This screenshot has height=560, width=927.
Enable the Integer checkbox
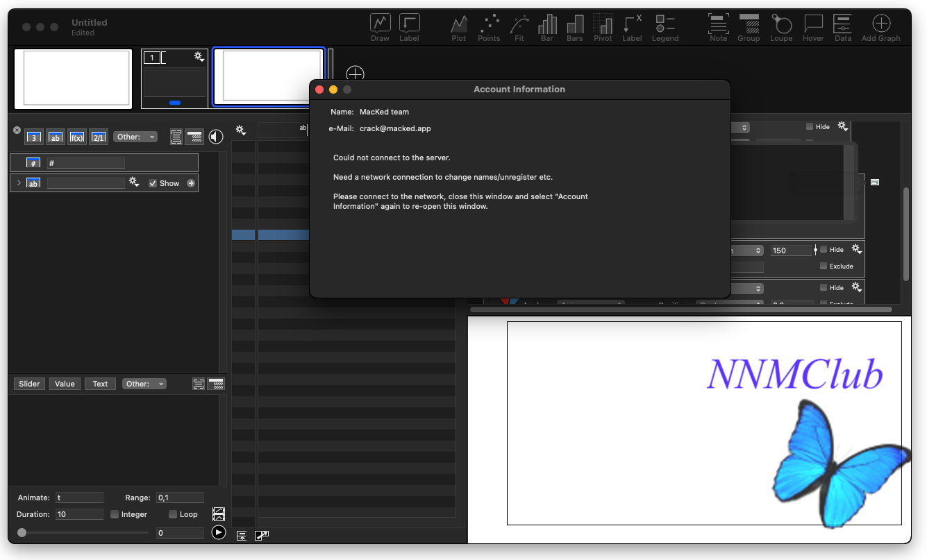point(115,514)
